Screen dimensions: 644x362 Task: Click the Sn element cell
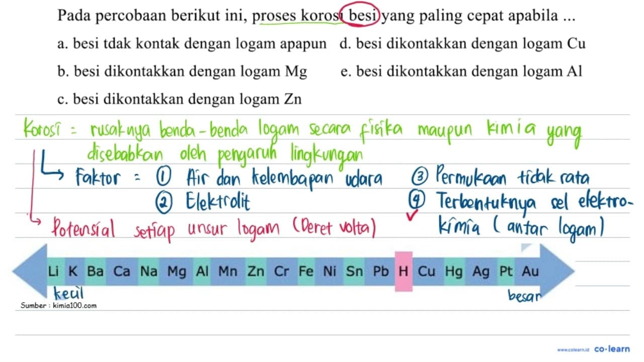pos(354,271)
